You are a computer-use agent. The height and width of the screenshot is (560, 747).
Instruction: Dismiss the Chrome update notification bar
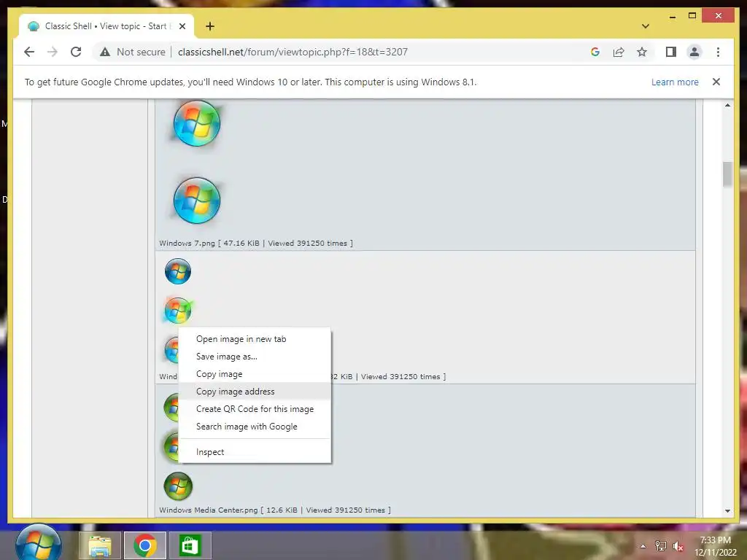pyautogui.click(x=716, y=82)
